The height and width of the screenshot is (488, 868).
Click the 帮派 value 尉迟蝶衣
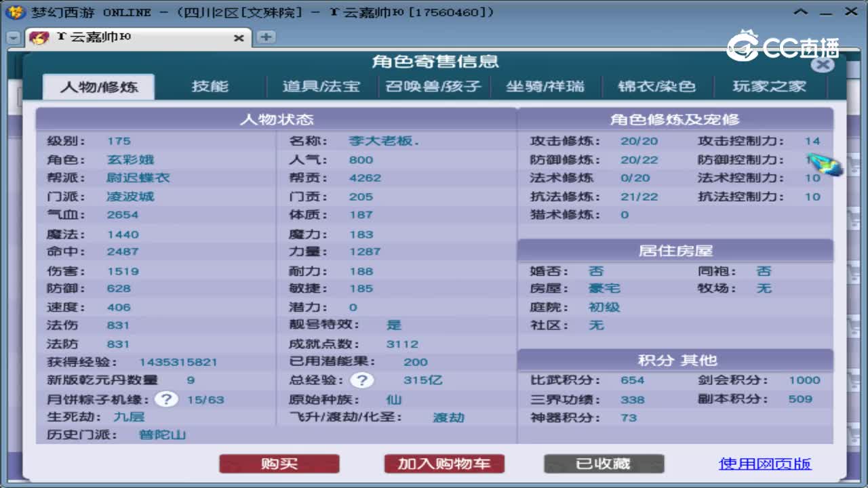coord(138,178)
